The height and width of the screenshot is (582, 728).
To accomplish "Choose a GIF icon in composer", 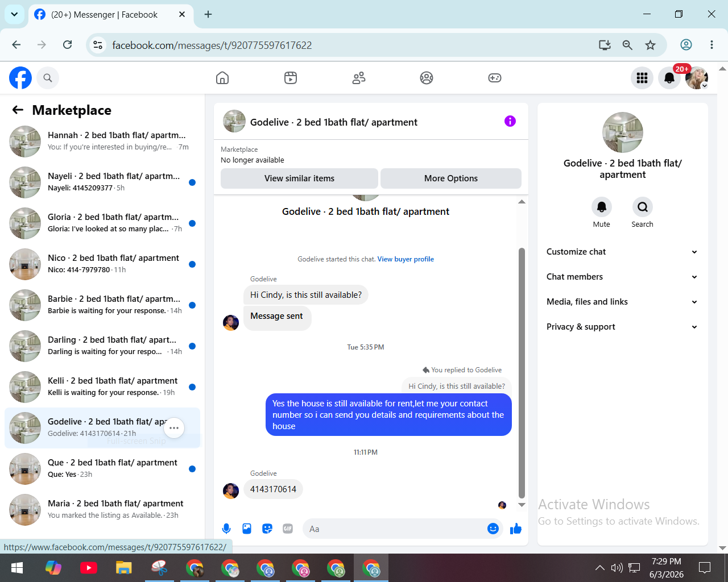I will tap(288, 529).
